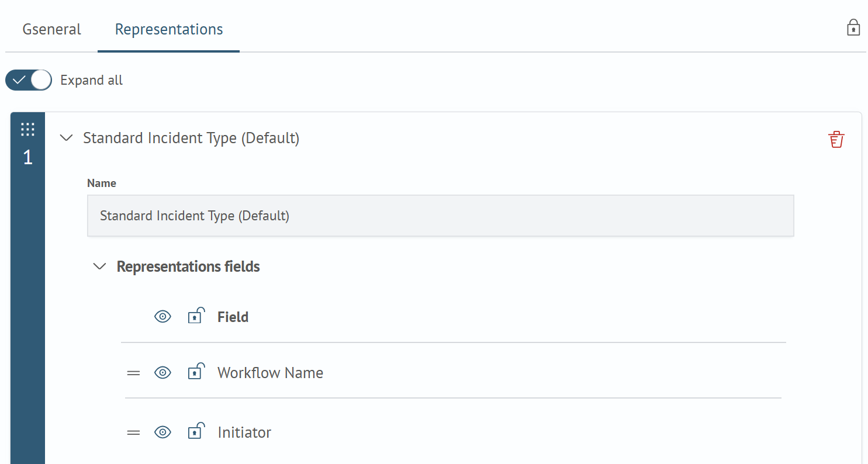Toggle lock on Workflow Name field

(196, 372)
